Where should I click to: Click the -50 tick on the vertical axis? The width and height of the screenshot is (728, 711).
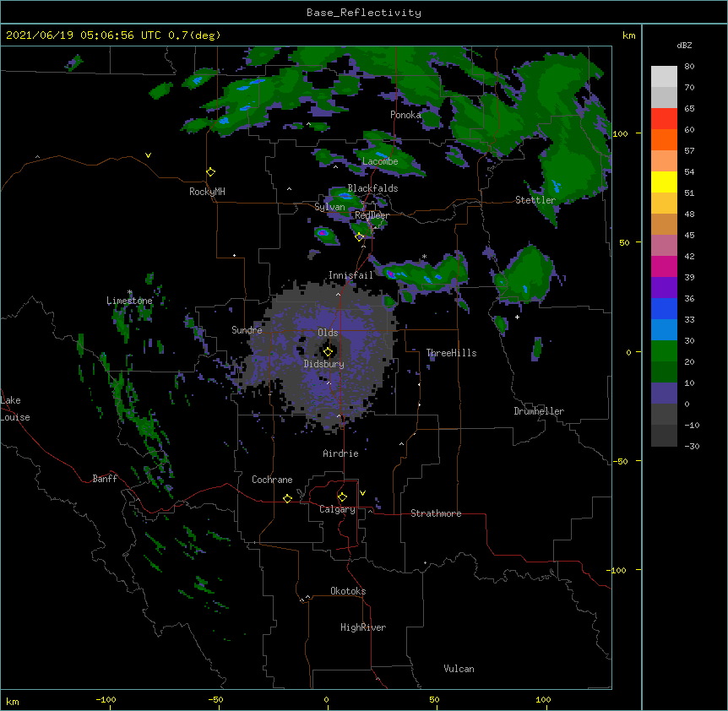point(620,461)
